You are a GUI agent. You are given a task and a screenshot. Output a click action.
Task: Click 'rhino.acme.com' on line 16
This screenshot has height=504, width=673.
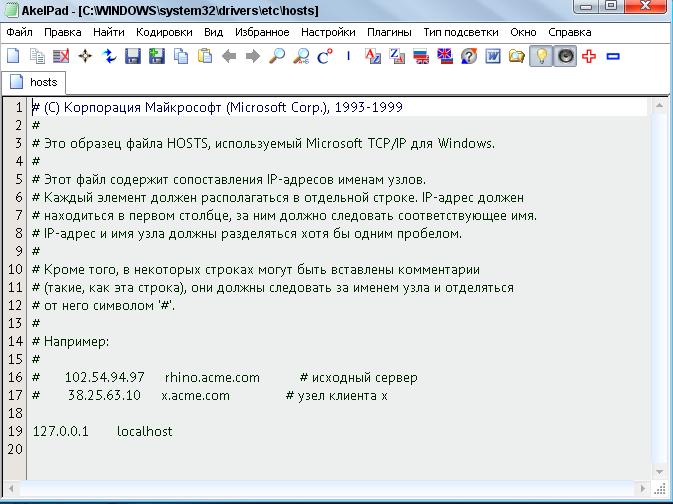point(212,377)
